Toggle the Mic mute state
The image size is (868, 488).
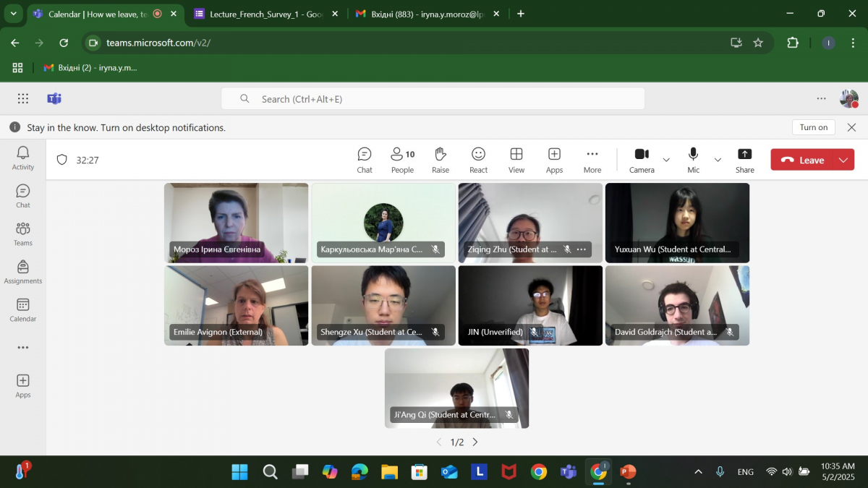click(x=693, y=160)
